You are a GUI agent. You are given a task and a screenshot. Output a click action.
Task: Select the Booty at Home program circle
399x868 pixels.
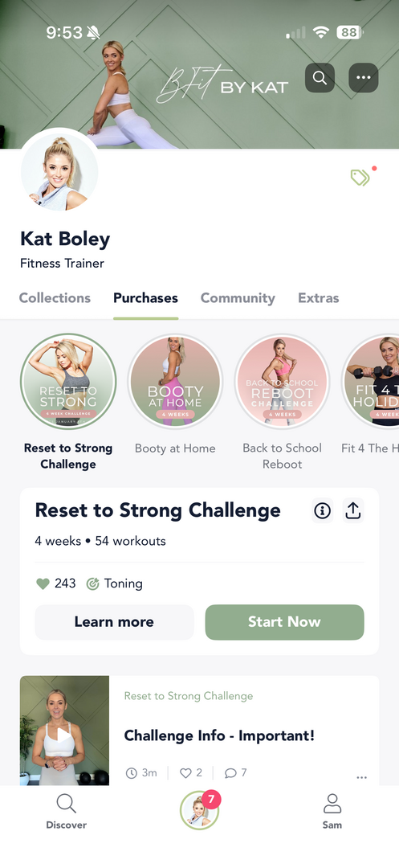(175, 382)
